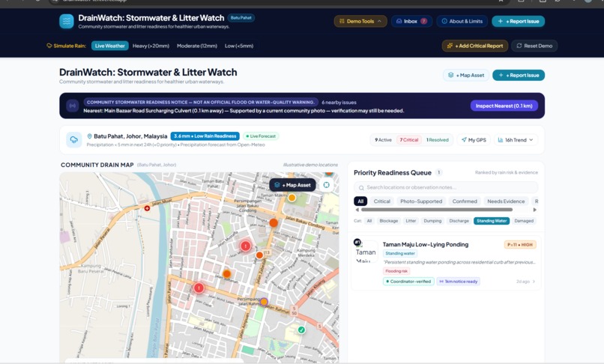Click the upper red critical marker with exclamation mark

(246, 246)
